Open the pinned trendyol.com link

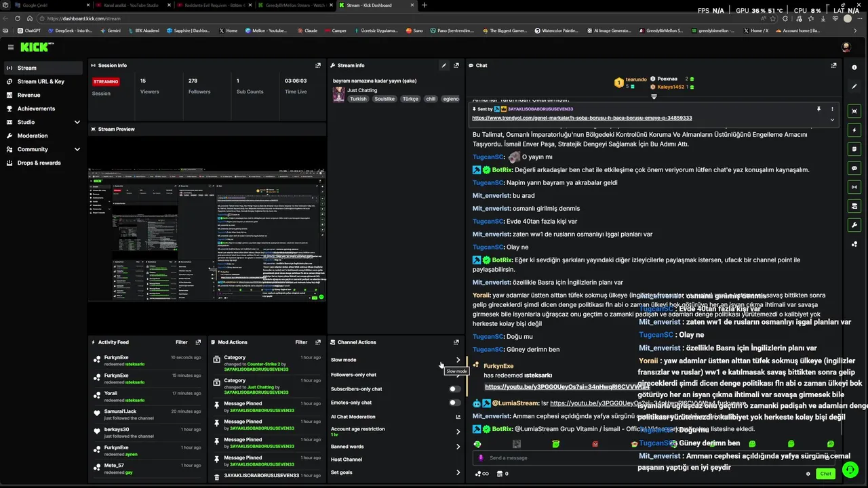click(x=582, y=118)
